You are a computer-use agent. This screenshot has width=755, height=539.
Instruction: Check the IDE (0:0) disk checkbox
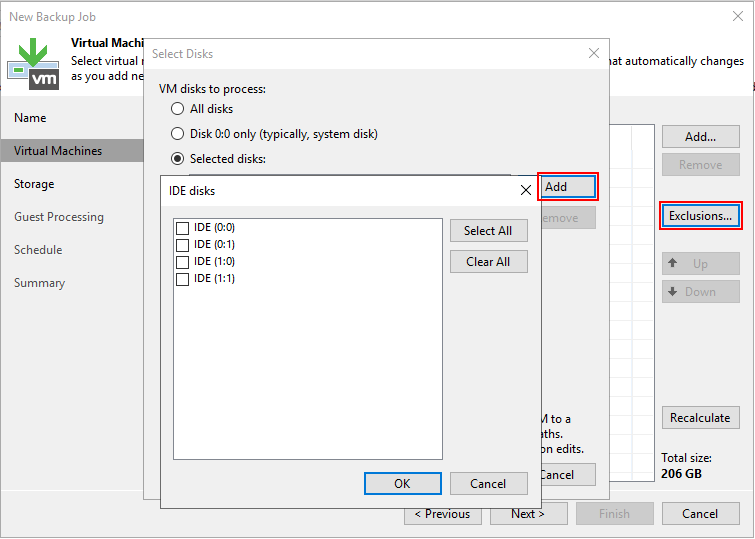[182, 228]
